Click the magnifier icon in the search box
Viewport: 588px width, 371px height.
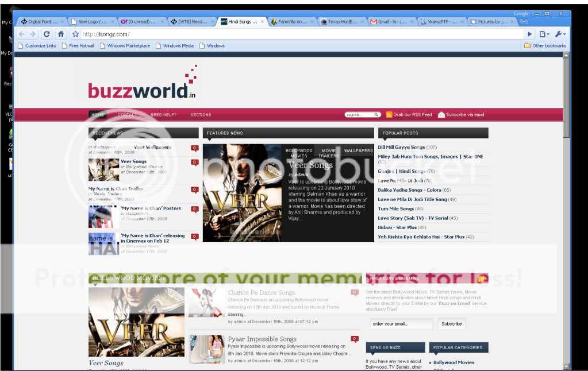click(x=376, y=115)
